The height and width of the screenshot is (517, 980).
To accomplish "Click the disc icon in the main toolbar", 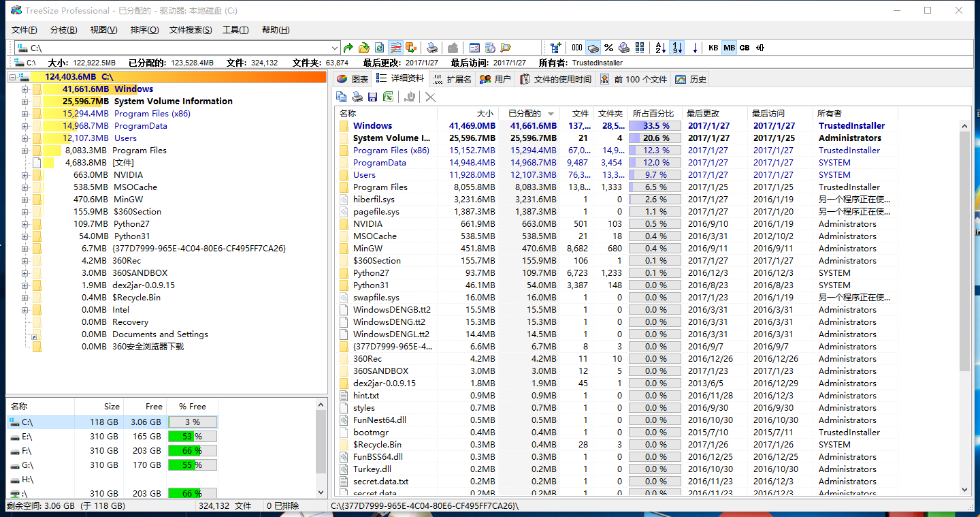I will 490,48.
